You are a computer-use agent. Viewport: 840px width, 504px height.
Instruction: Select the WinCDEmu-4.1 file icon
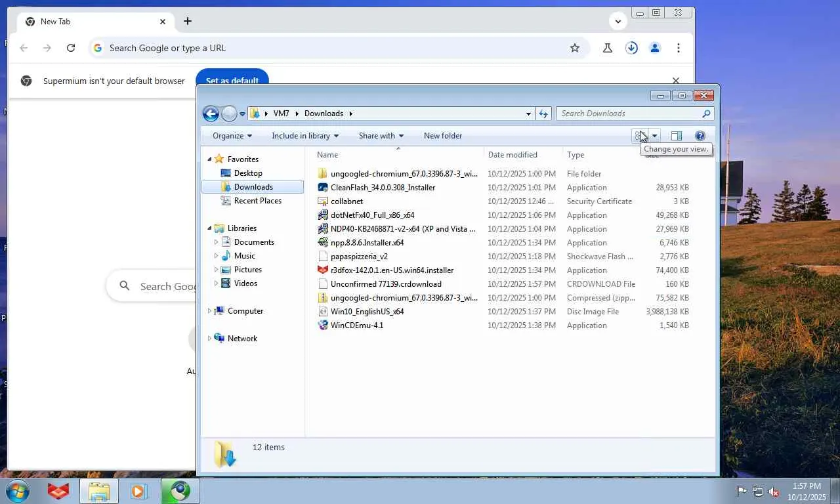[x=323, y=325]
